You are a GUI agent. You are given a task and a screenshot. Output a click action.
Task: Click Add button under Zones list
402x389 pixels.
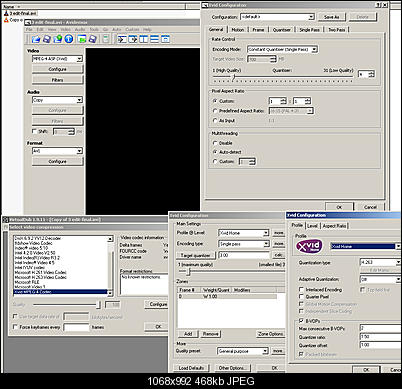tap(188, 334)
